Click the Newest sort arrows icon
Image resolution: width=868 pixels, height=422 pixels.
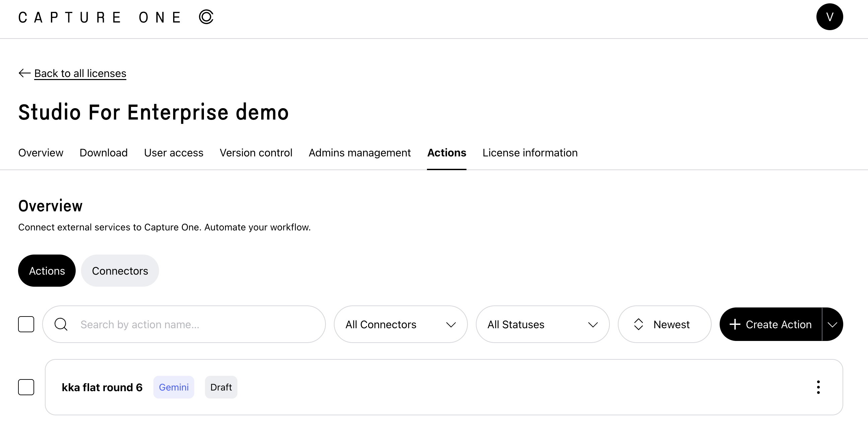(639, 324)
